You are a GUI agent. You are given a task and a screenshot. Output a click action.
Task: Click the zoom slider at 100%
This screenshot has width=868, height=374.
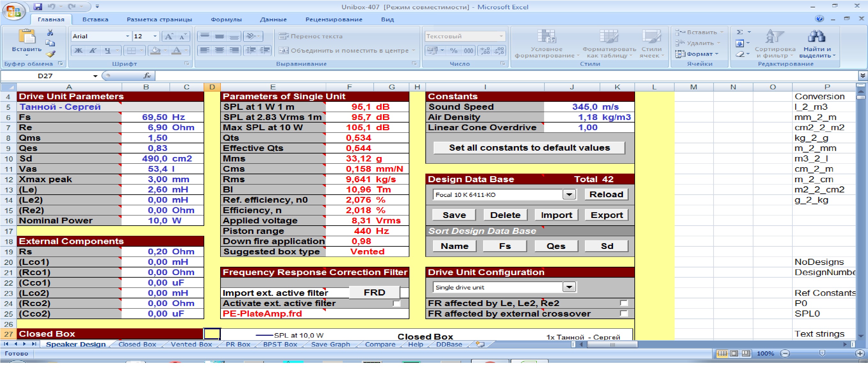pos(822,353)
